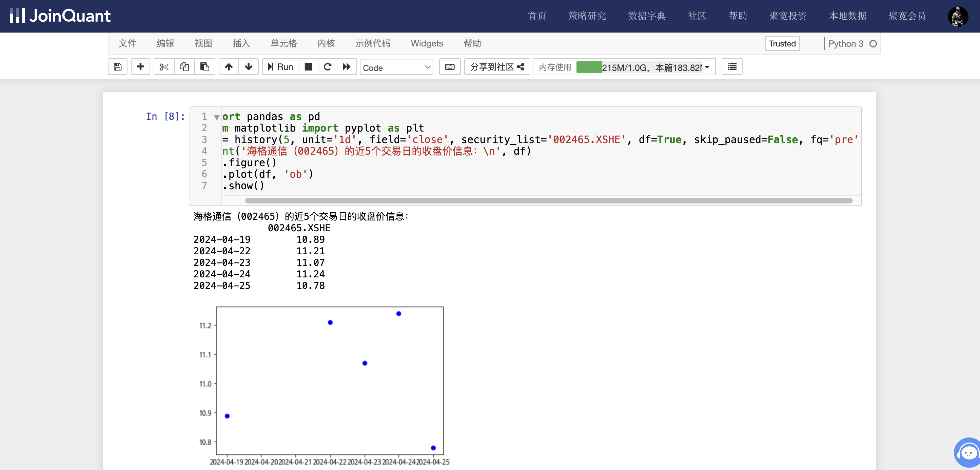Open the 单元格 menu
980x470 pixels.
coord(283,43)
